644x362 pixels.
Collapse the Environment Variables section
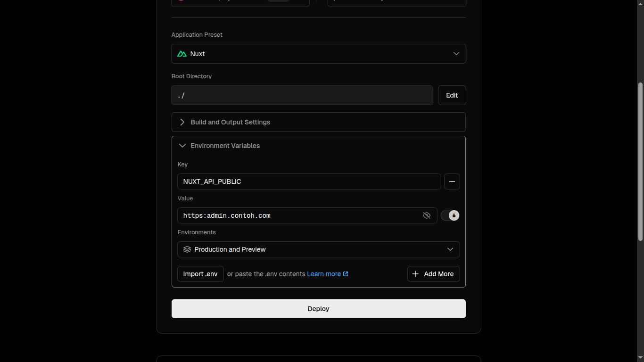pyautogui.click(x=318, y=146)
